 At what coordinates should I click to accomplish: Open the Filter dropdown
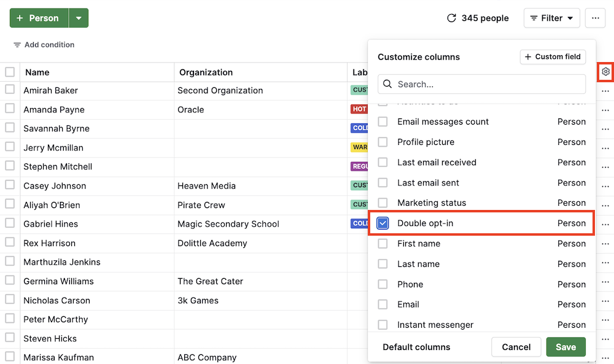(551, 18)
